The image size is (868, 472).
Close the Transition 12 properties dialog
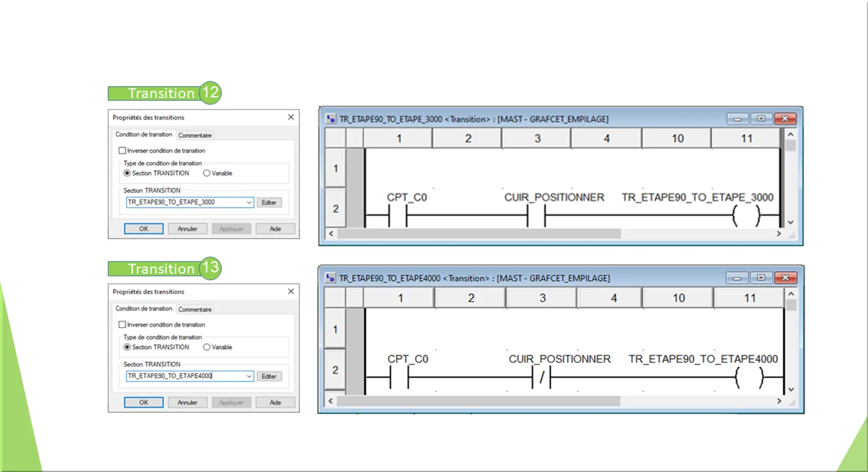(291, 117)
